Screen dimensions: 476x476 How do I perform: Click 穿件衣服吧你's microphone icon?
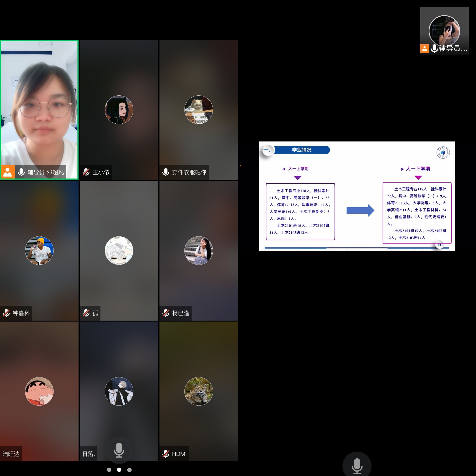pos(165,172)
